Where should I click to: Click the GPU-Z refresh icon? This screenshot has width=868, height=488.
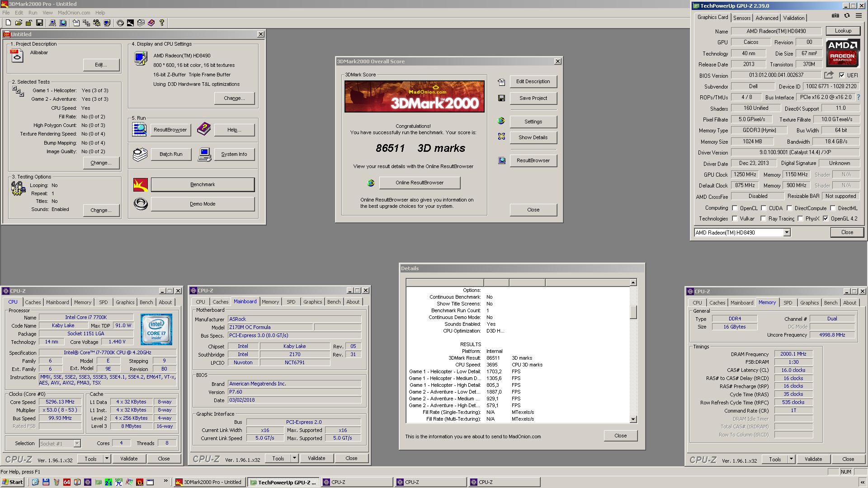pyautogui.click(x=847, y=16)
